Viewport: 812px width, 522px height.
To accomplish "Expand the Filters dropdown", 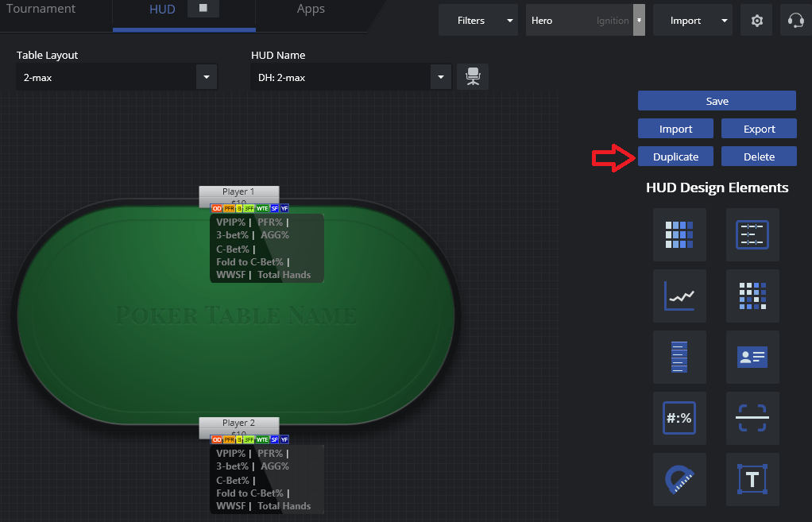I will pos(478,20).
